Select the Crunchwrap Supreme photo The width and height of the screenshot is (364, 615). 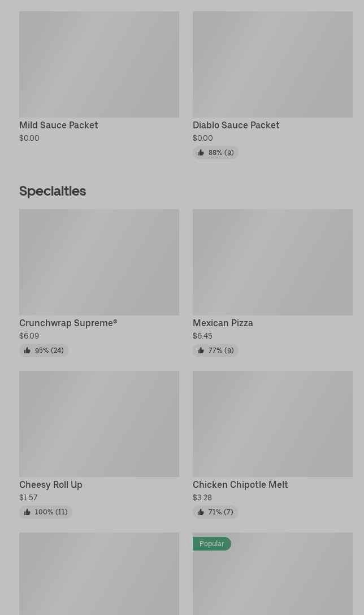click(x=99, y=262)
